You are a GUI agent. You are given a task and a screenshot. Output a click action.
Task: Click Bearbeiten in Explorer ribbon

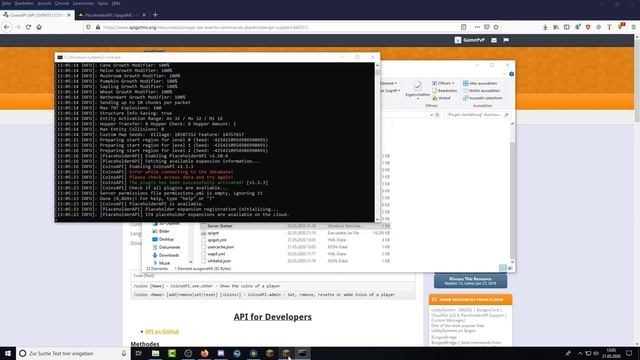pyautogui.click(x=444, y=91)
